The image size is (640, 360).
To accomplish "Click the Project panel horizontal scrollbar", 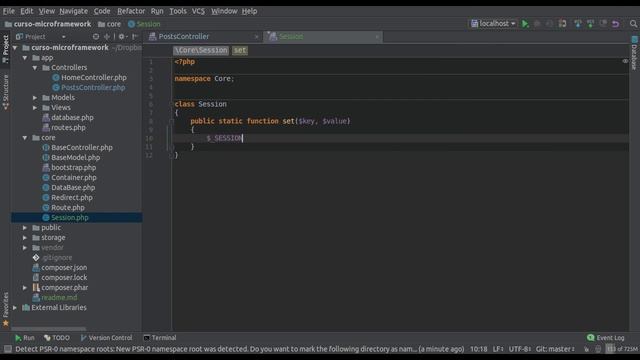I will (x=49, y=329).
